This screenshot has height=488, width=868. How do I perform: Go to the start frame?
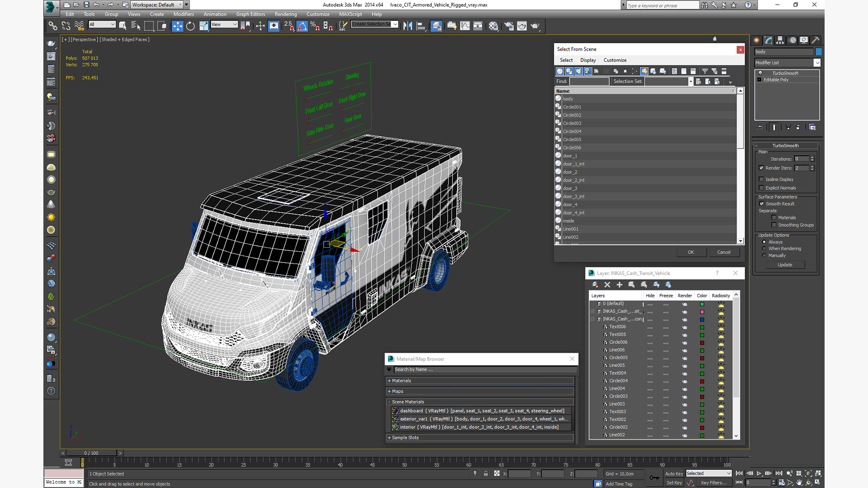pyautogui.click(x=739, y=474)
